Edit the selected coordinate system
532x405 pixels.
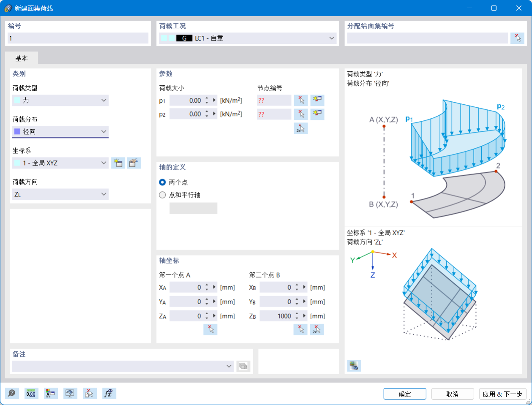pyautogui.click(x=134, y=163)
